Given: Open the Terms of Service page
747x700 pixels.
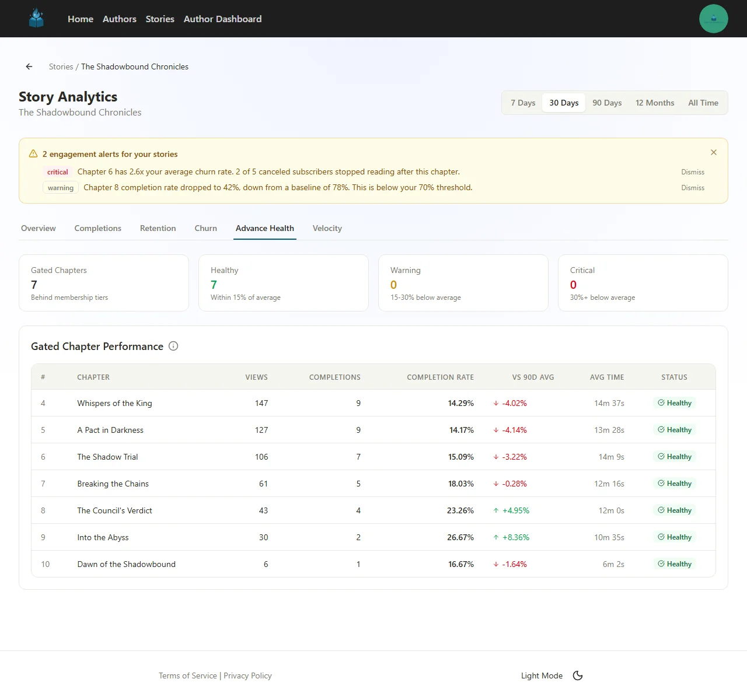Looking at the screenshot, I should point(187,675).
